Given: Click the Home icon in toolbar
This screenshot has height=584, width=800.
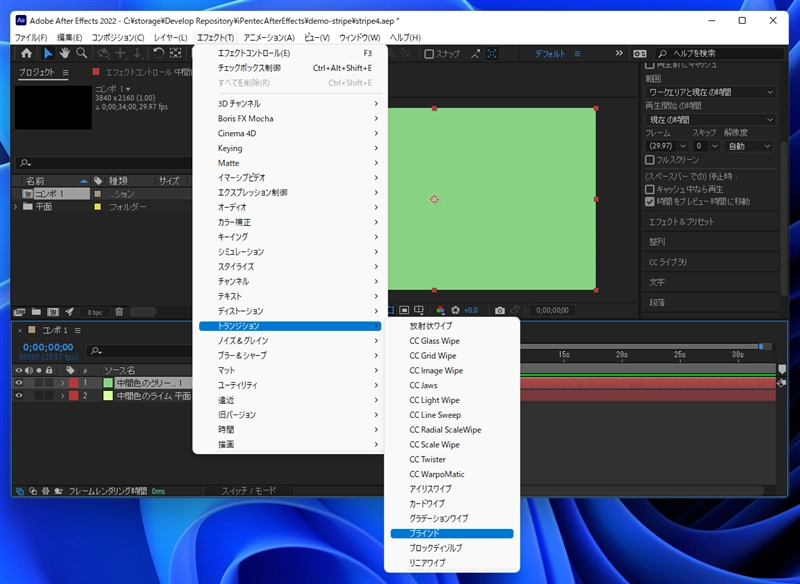Looking at the screenshot, I should coord(26,53).
